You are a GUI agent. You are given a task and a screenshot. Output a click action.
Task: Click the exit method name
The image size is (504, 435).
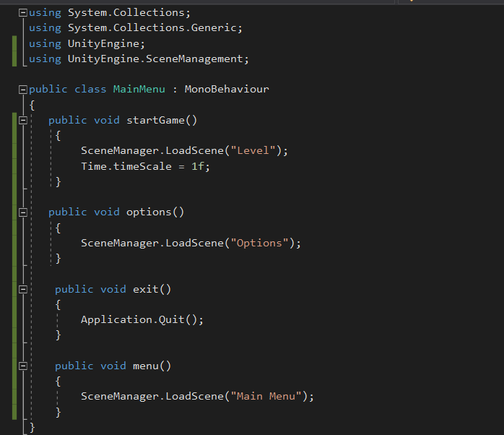(x=145, y=289)
